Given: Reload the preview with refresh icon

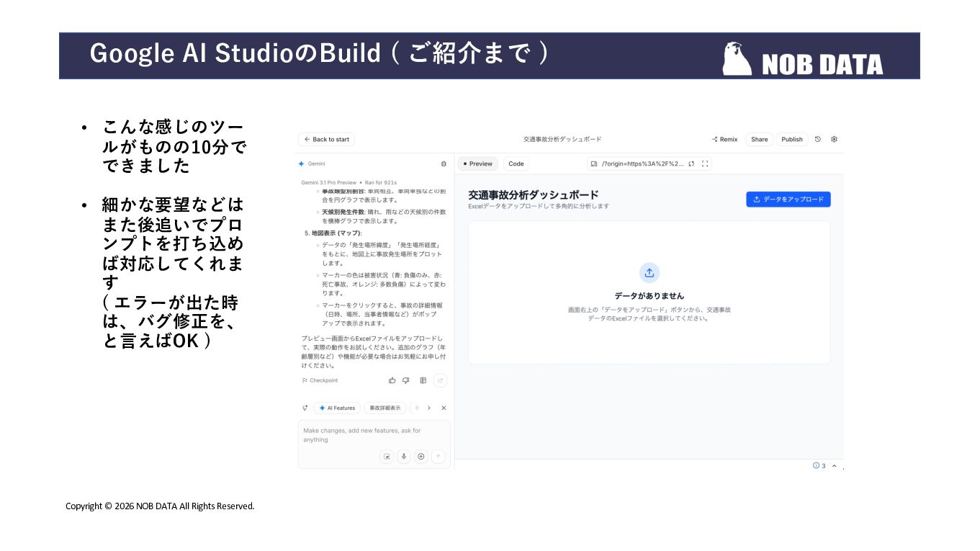Looking at the screenshot, I should tap(691, 163).
